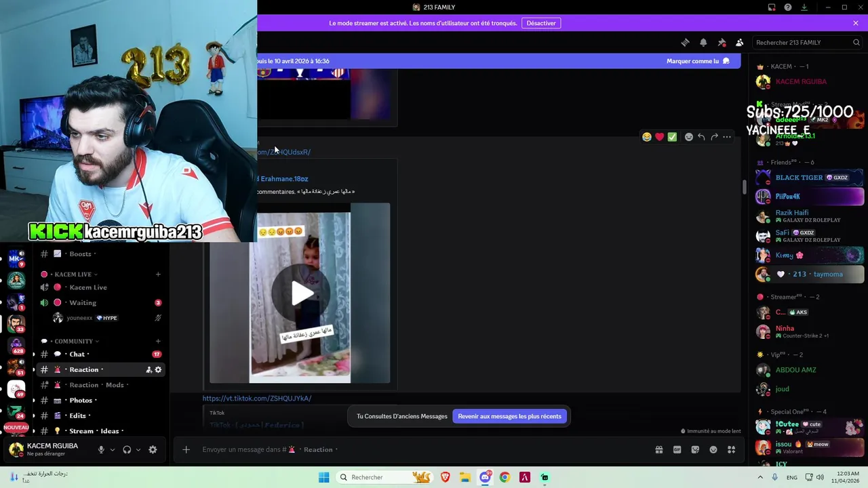Open Windows Start menu
868x488 pixels.
(x=323, y=477)
